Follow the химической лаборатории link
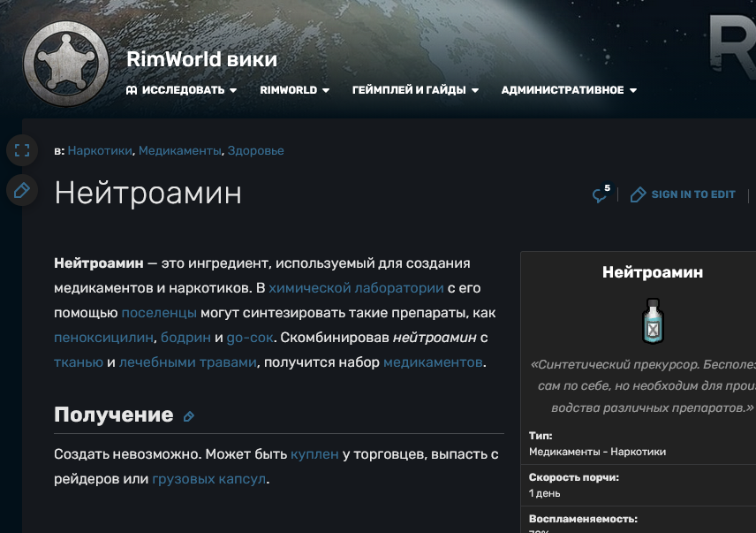The image size is (756, 533). [356, 288]
